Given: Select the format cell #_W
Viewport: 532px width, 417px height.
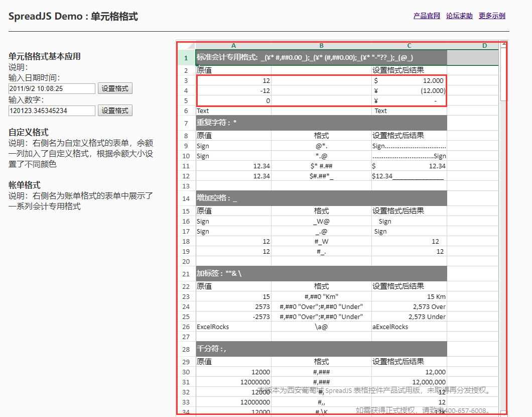Looking at the screenshot, I should (x=321, y=242).
